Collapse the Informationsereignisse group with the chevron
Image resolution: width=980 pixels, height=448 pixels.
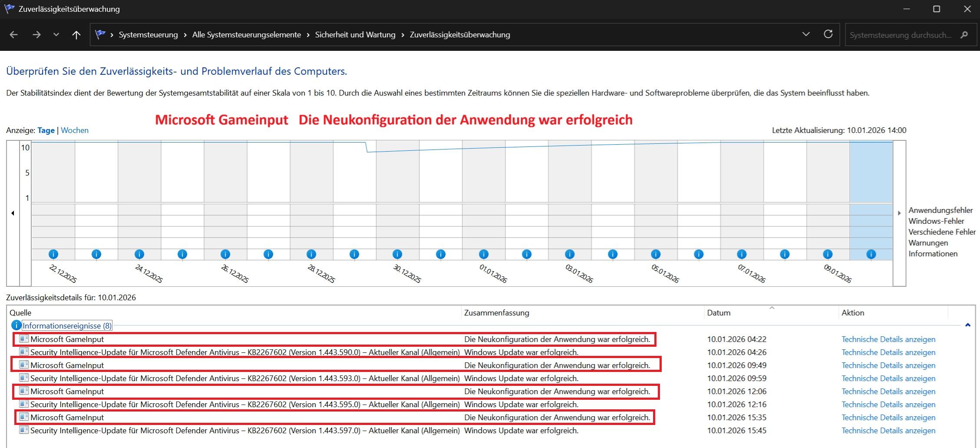[968, 325]
